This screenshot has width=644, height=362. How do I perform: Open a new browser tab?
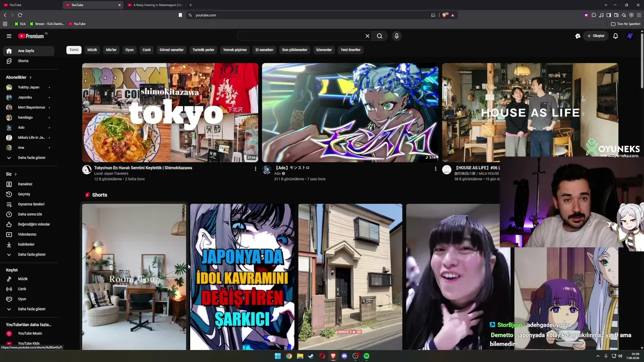191,5
